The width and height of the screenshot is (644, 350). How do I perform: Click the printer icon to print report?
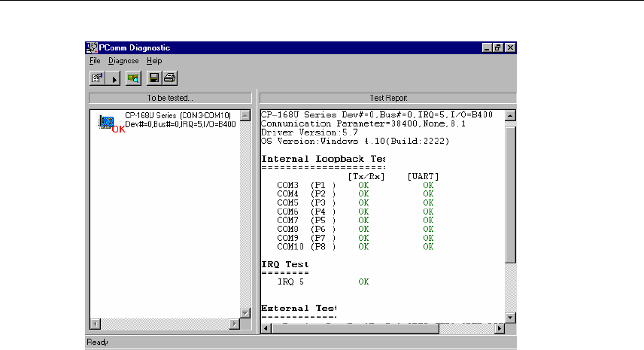(x=169, y=78)
